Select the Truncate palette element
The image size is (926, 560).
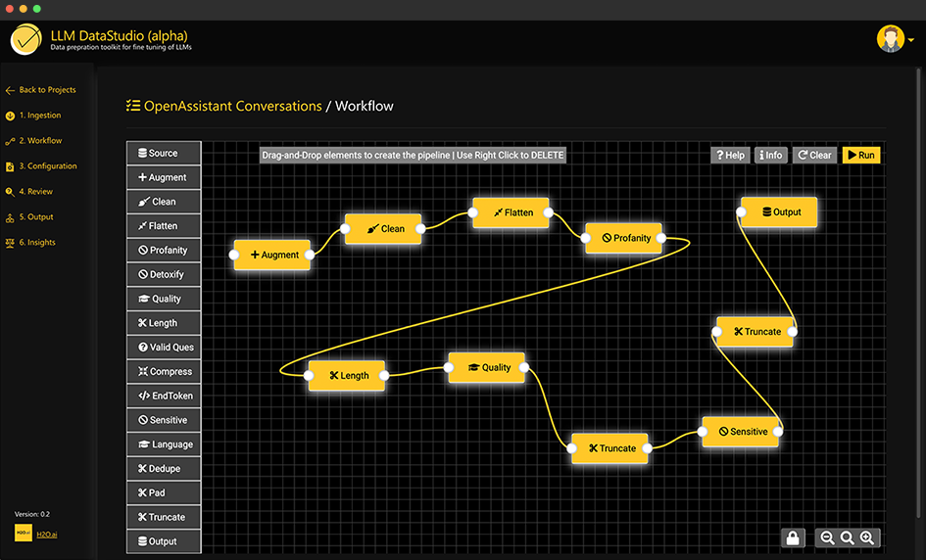(164, 517)
